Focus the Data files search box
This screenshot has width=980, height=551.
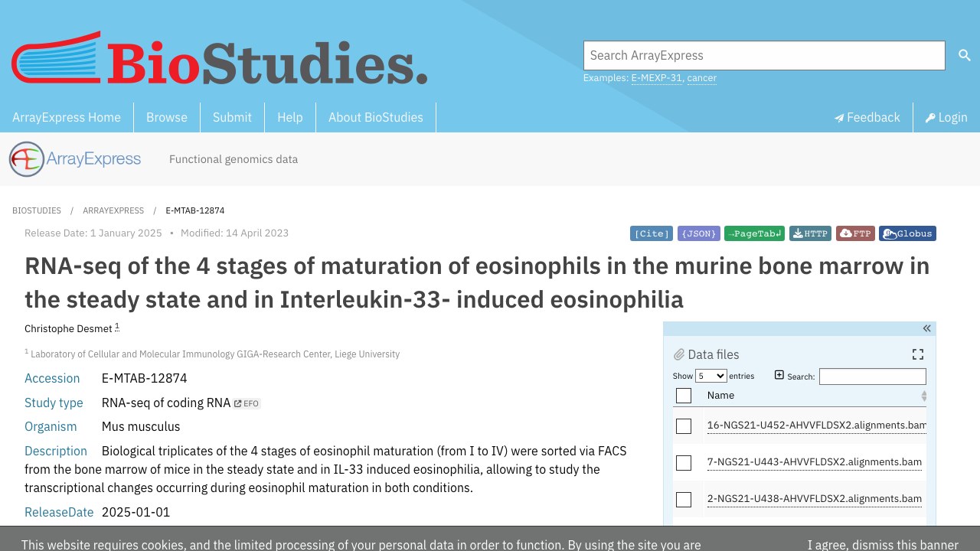873,377
